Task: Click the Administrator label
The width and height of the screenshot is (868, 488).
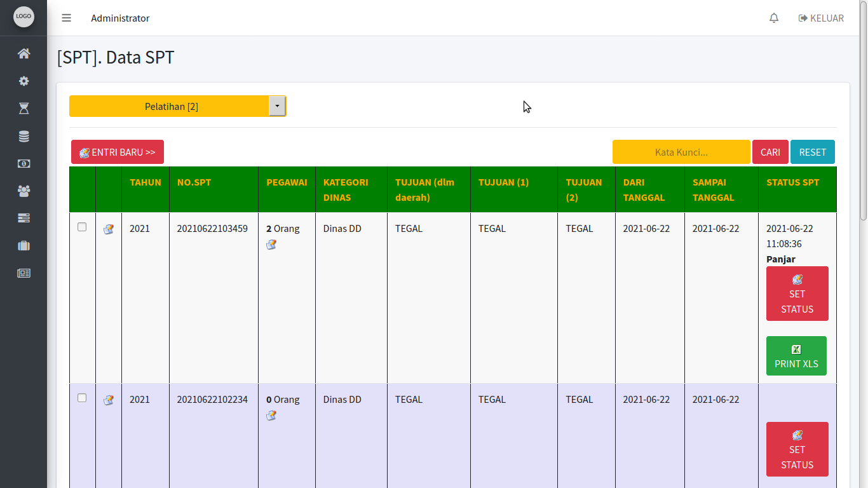Action: pos(120,18)
